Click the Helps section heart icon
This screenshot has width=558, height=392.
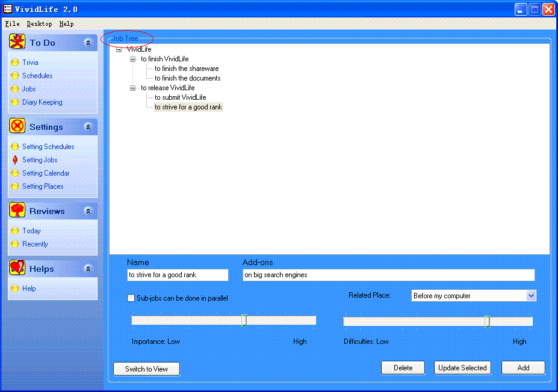(x=17, y=268)
